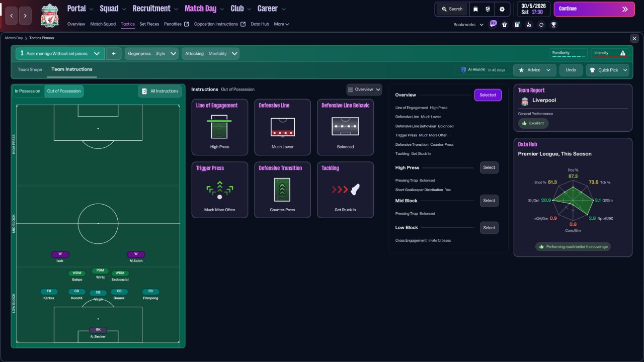644x362 pixels.
Task: Open the Overview subtab
Action: tap(76, 24)
